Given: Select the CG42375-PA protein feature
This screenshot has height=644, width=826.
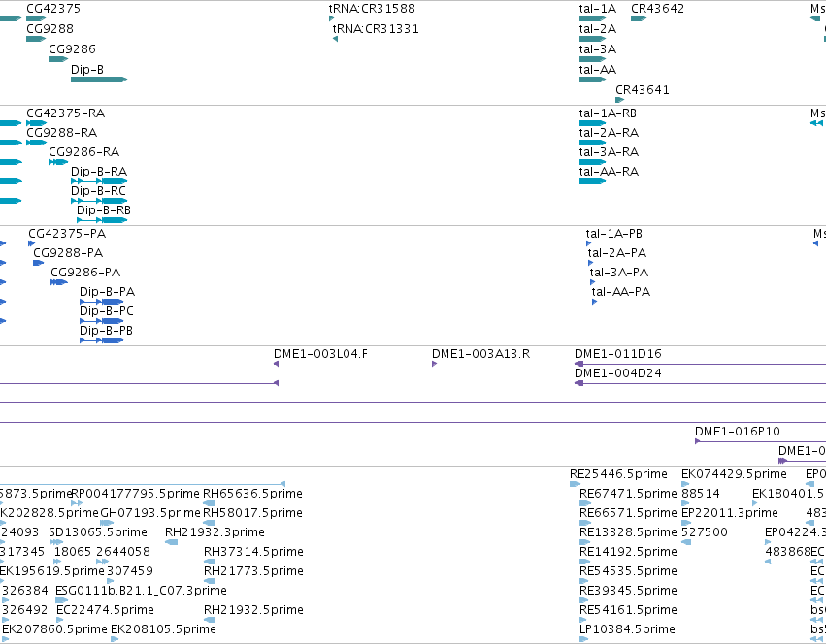Looking at the screenshot, I should [x=32, y=243].
